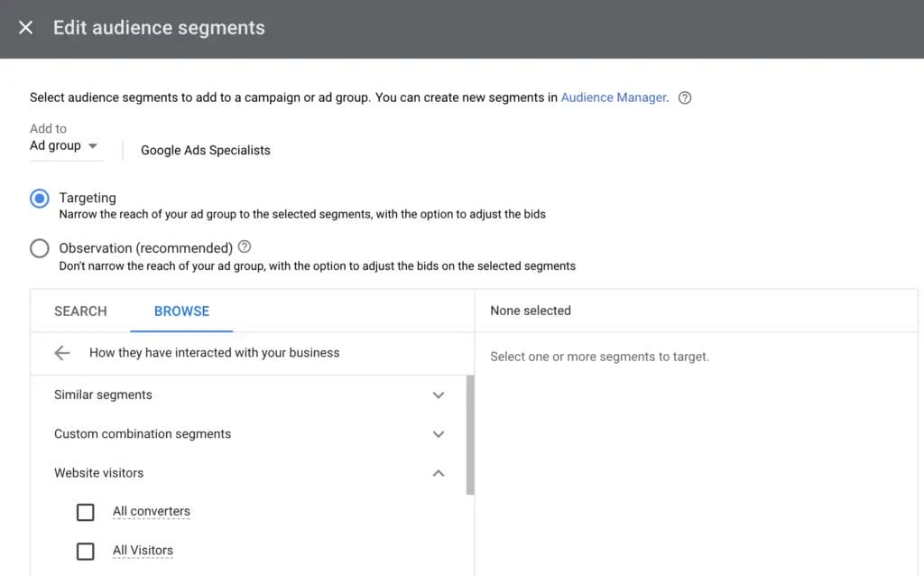Click the segment list vertical scrollbar
924x576 pixels.
pyautogui.click(x=469, y=435)
